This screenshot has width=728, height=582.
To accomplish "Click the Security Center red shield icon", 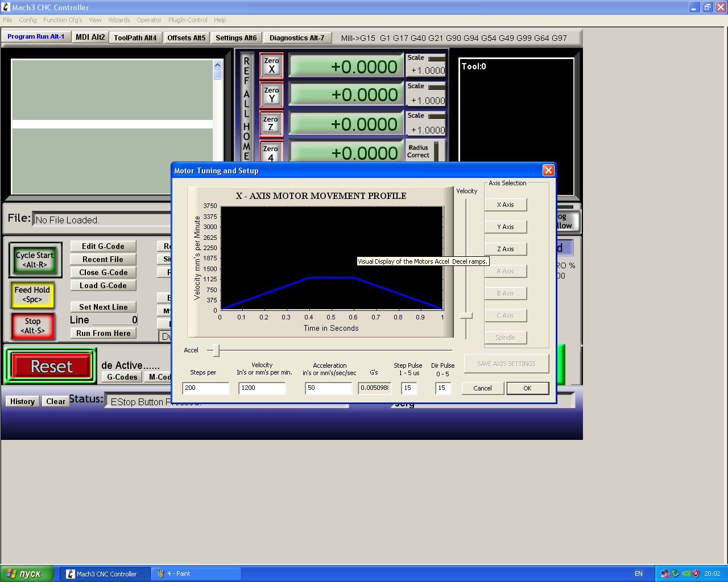I will (x=696, y=573).
